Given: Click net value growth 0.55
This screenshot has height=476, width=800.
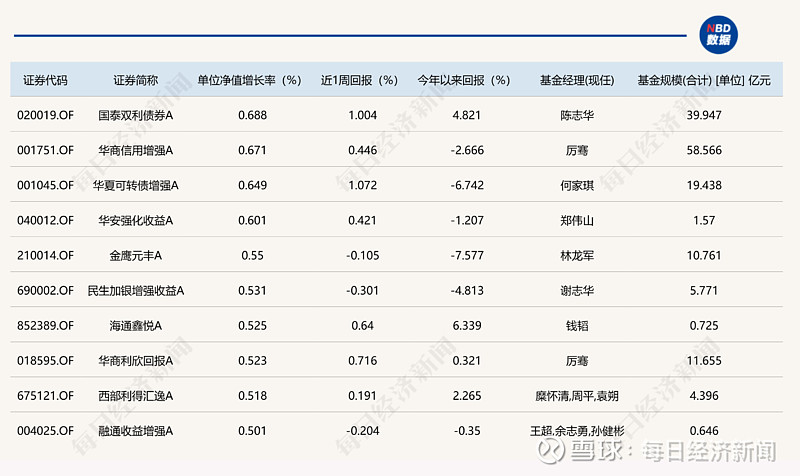Looking at the screenshot, I should [x=253, y=256].
